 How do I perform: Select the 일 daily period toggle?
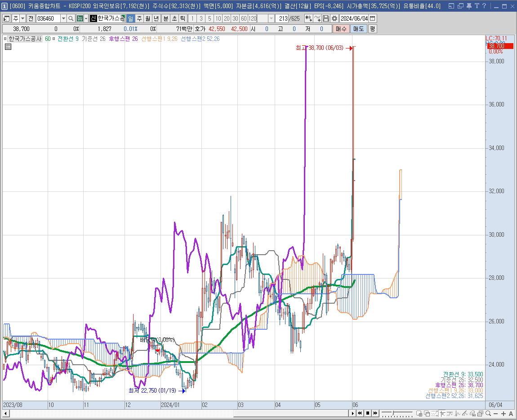[130, 18]
